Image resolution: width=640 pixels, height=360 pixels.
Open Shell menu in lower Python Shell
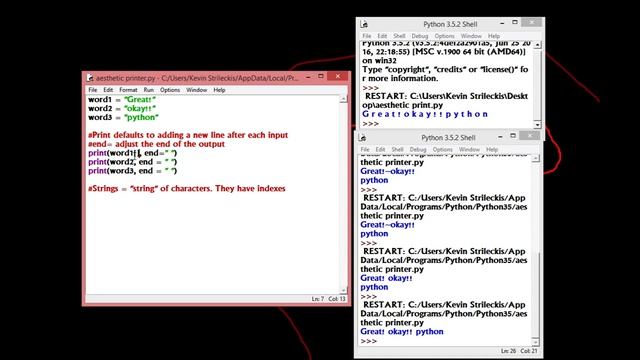398,149
